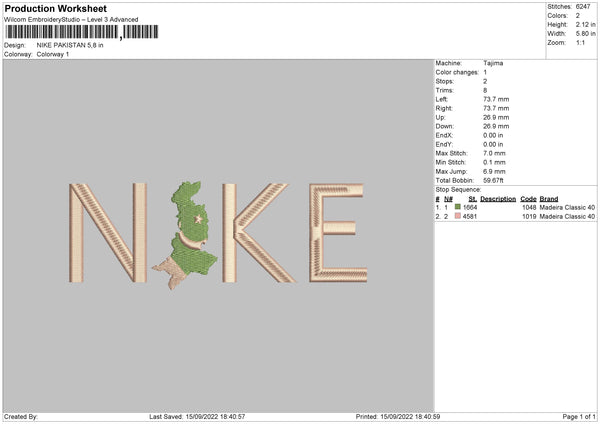This screenshot has width=600, height=424.
Task: Click thread code '1048' in row 1
Action: [x=529, y=207]
